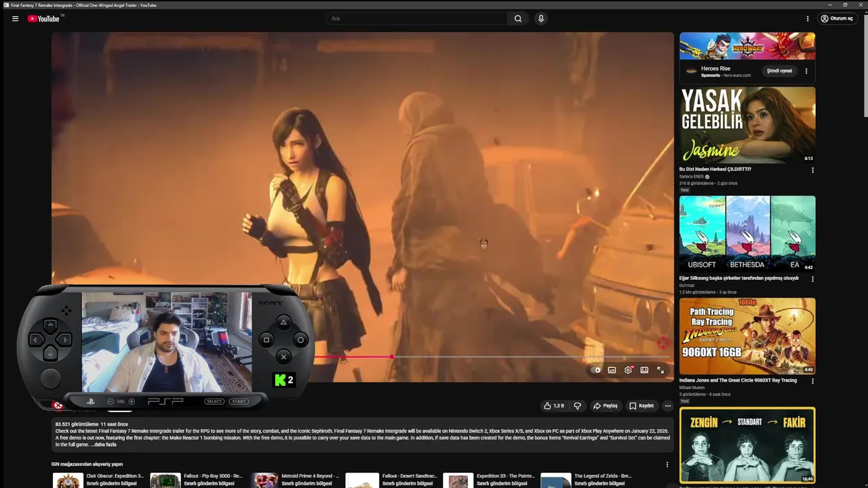Screen dimensions: 868x488
Task: Open the Indiana Jones Path Tracing thumbnail
Action: (747, 336)
